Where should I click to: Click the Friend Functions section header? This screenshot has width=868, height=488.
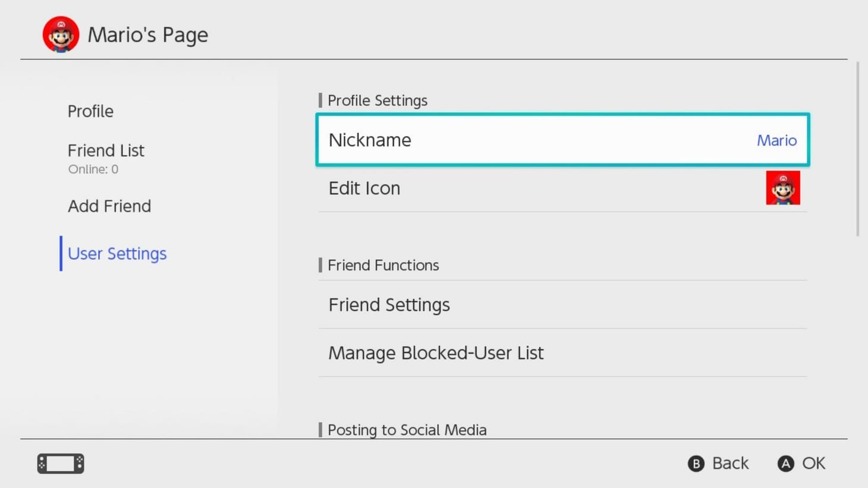coord(383,265)
